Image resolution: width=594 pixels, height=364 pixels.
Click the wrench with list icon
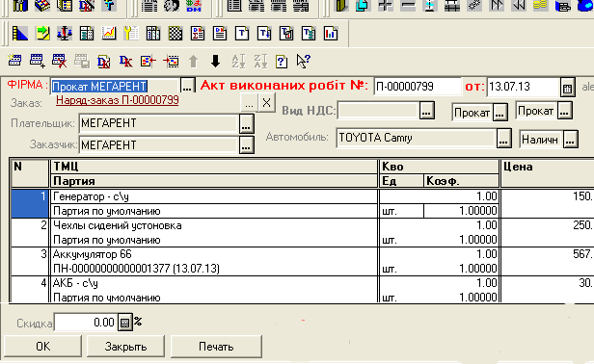(x=131, y=34)
